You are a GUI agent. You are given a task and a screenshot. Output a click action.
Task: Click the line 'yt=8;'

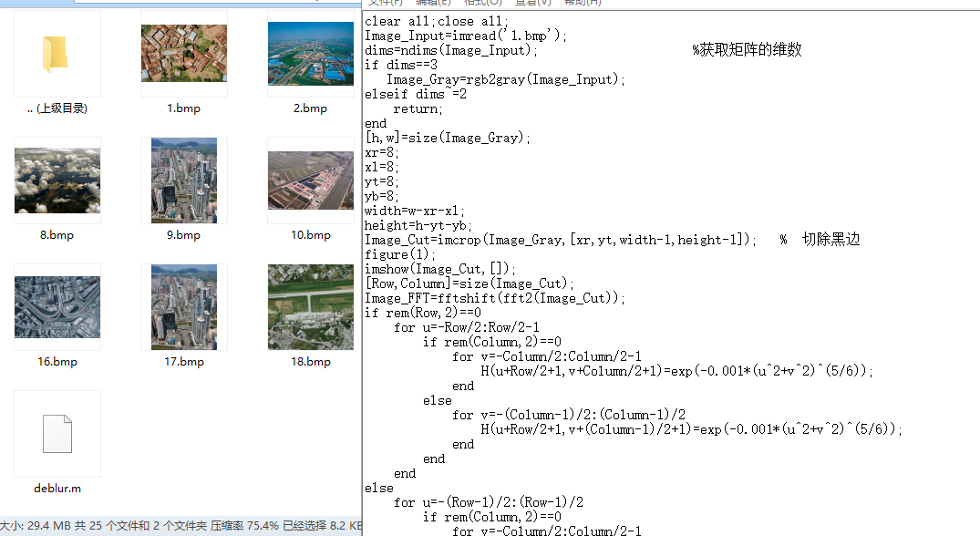click(x=382, y=181)
